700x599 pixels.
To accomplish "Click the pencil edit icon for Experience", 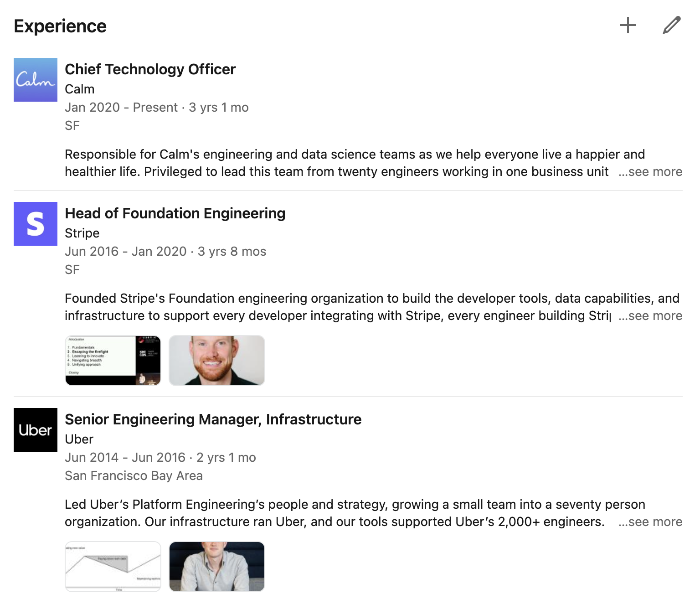I will 671,26.
